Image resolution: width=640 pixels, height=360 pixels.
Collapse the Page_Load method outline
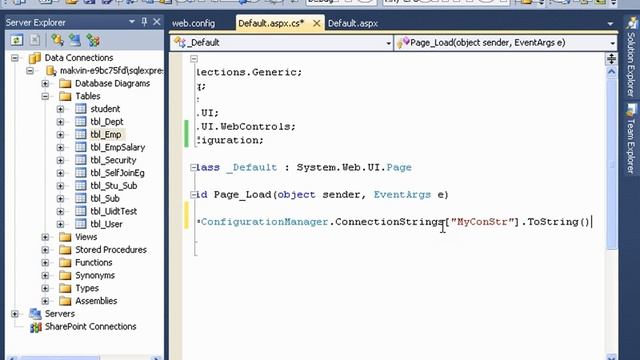(193, 195)
